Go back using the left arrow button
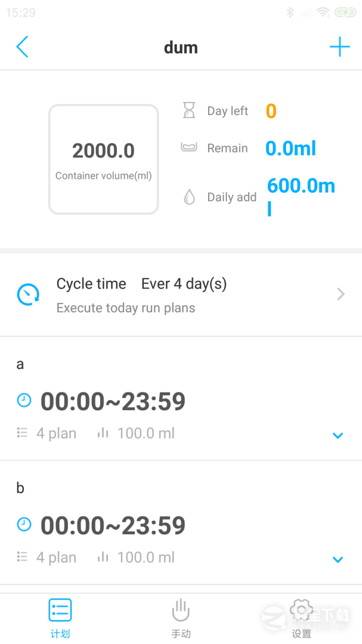 pyautogui.click(x=23, y=47)
